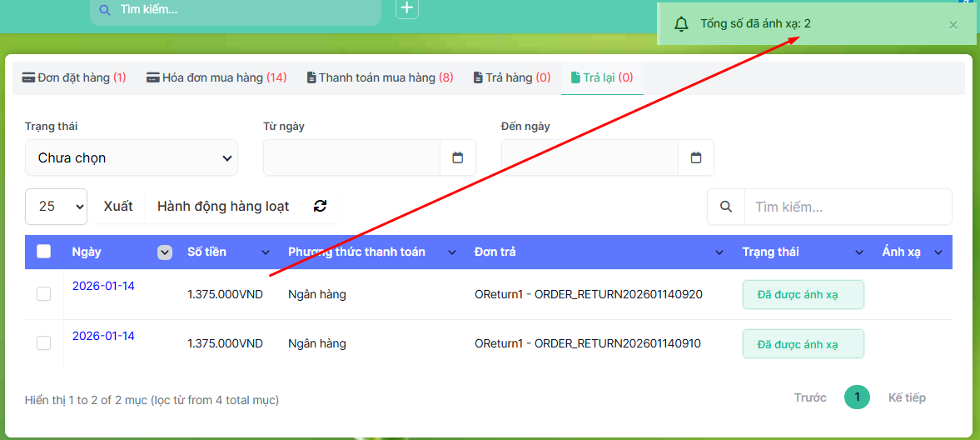Open the 25 rows-per-page dropdown

pos(56,206)
